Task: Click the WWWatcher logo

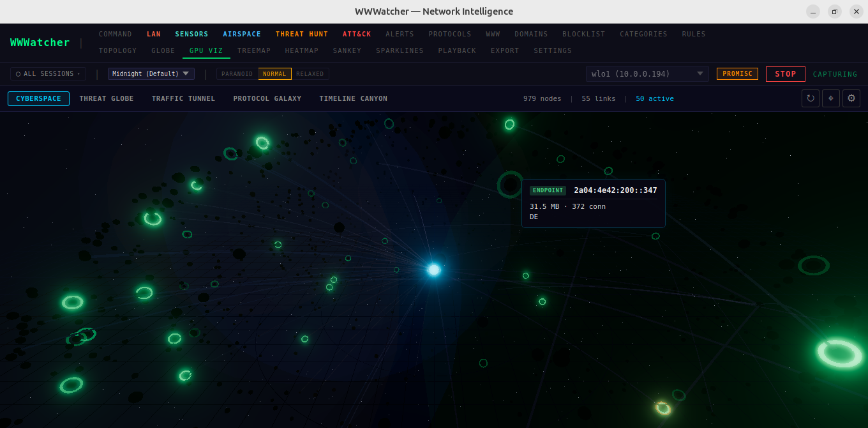Action: pos(40,42)
